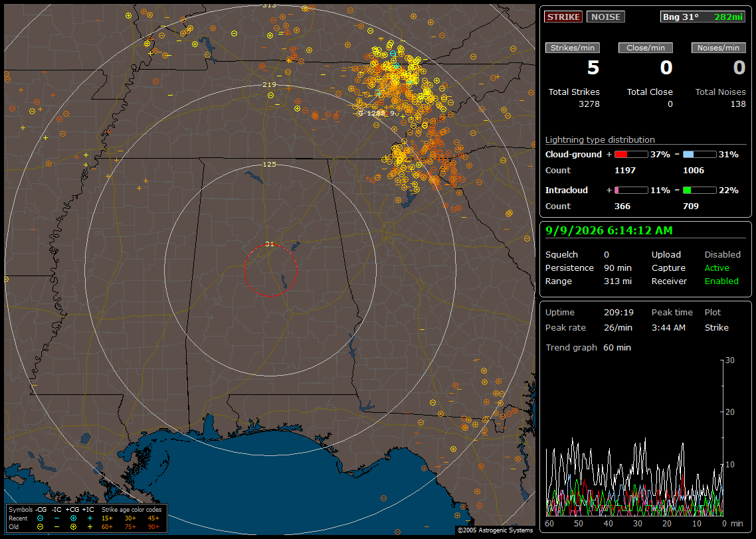This screenshot has width=756, height=539.
Task: Click the Persistence 90 min setting
Action: click(588, 268)
